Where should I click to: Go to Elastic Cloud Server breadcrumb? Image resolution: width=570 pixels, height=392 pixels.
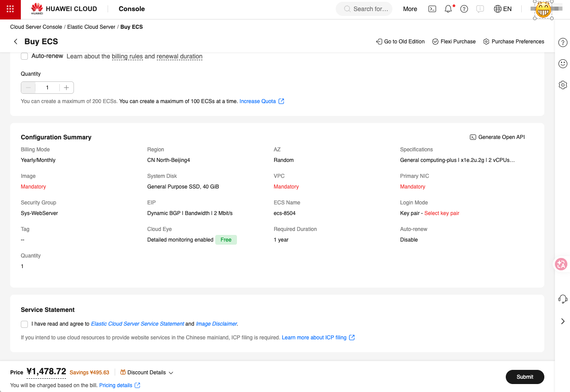click(91, 27)
